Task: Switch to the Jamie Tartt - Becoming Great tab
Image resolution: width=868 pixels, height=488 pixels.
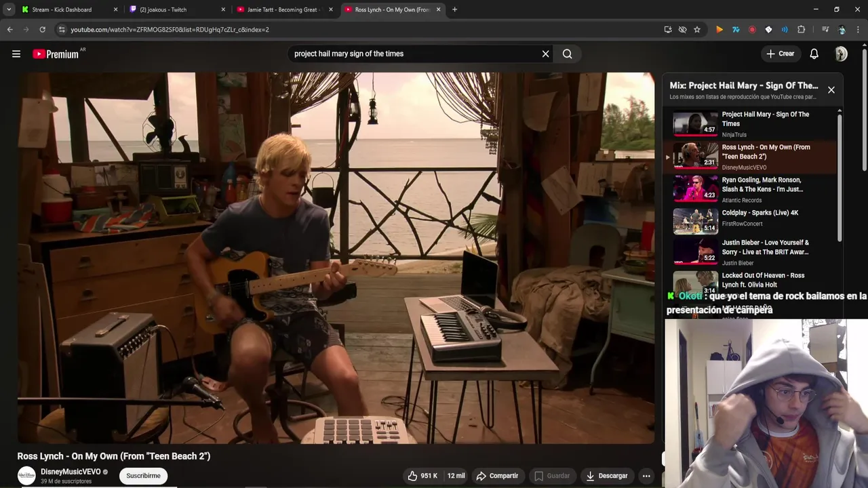Action: pyautogui.click(x=283, y=9)
